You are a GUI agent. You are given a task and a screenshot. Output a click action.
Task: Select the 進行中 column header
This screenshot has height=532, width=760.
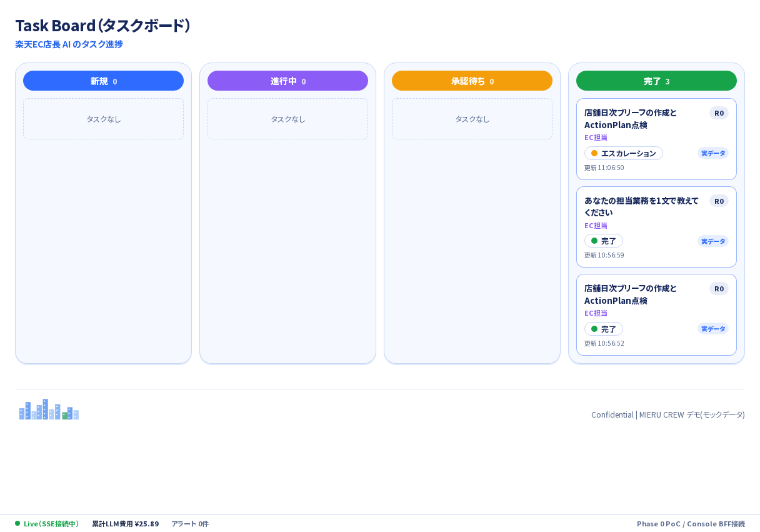point(287,81)
